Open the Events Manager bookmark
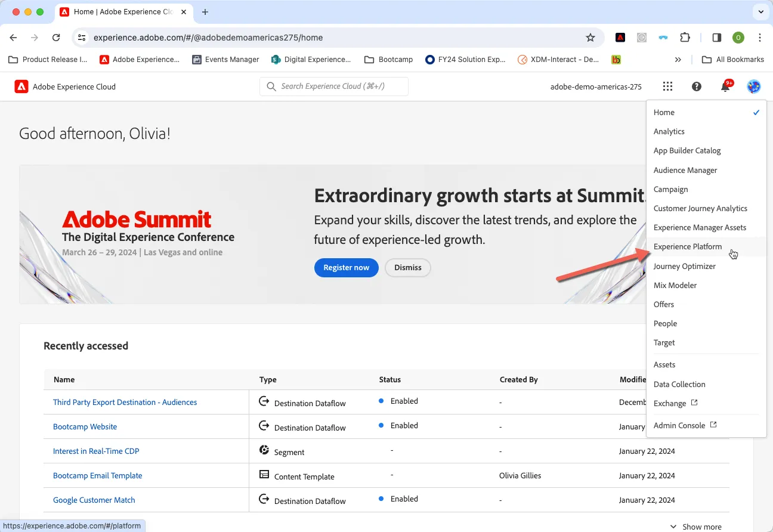 tap(225, 60)
